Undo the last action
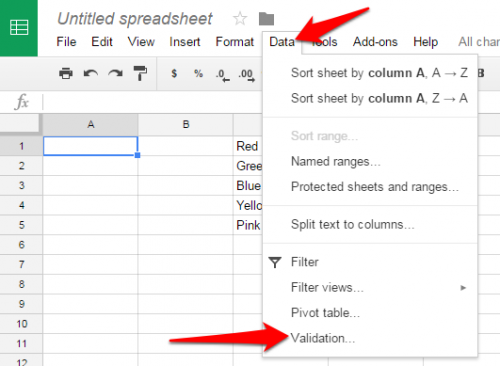Image resolution: width=500 pixels, height=366 pixels. (x=90, y=73)
